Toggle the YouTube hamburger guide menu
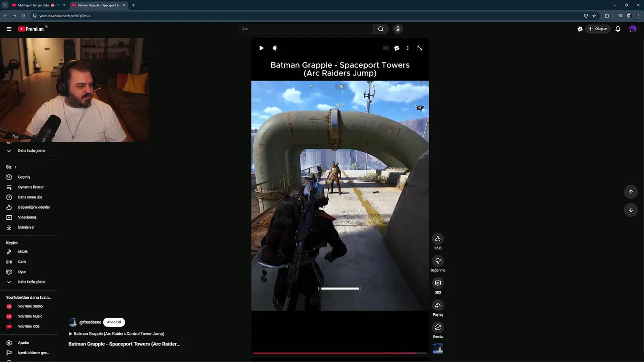The height and width of the screenshot is (362, 644). click(x=9, y=29)
